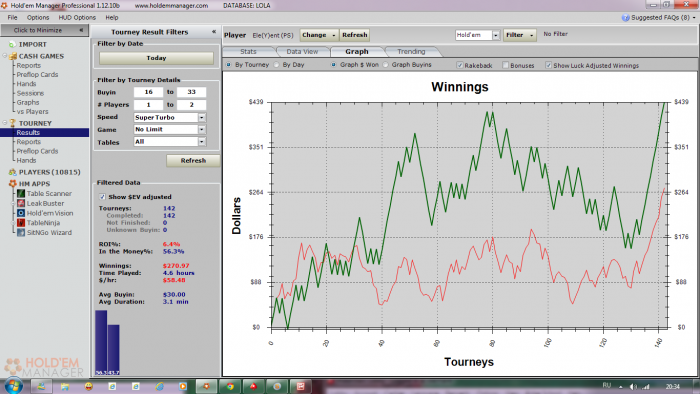700x394 pixels.
Task: Launch LeakBuster app icon
Action: 21,203
